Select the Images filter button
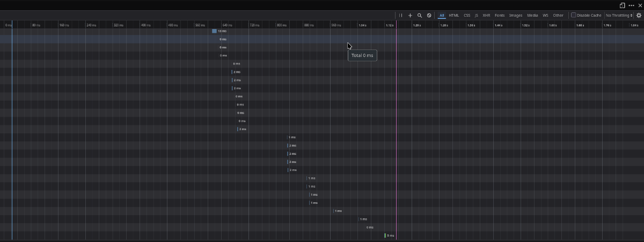 pyautogui.click(x=516, y=16)
